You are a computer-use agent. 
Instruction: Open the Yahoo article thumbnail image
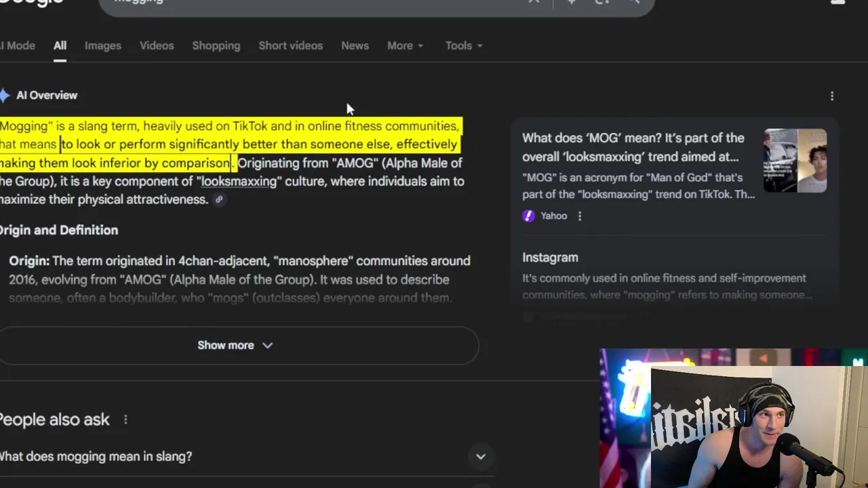pyautogui.click(x=795, y=161)
